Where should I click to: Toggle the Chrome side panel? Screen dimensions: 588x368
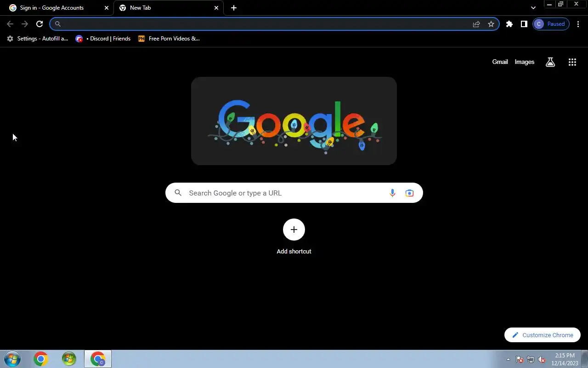click(524, 24)
